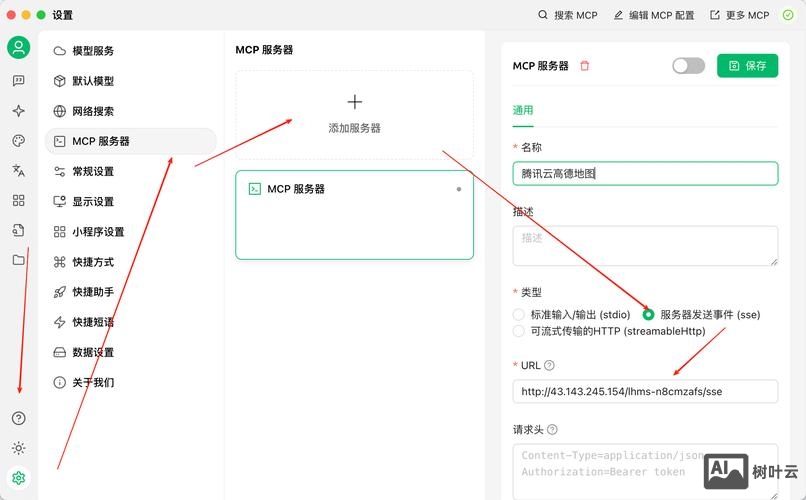The height and width of the screenshot is (500, 806).
Task: Open 快捷短语 settings section
Action: pyautogui.click(x=131, y=322)
